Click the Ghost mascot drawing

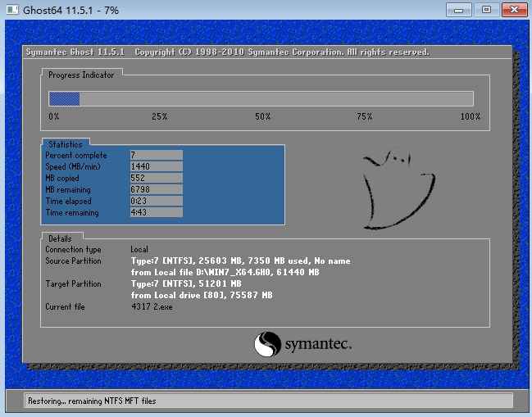point(393,189)
